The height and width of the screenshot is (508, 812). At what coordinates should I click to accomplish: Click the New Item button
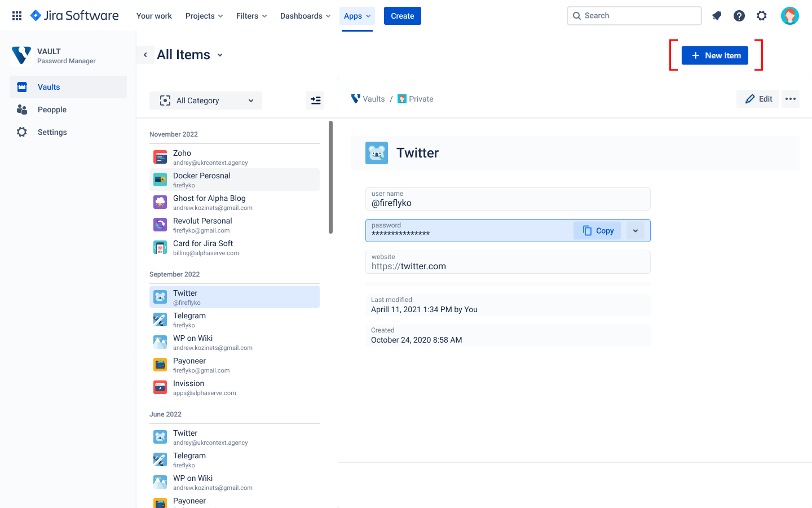[x=714, y=55]
